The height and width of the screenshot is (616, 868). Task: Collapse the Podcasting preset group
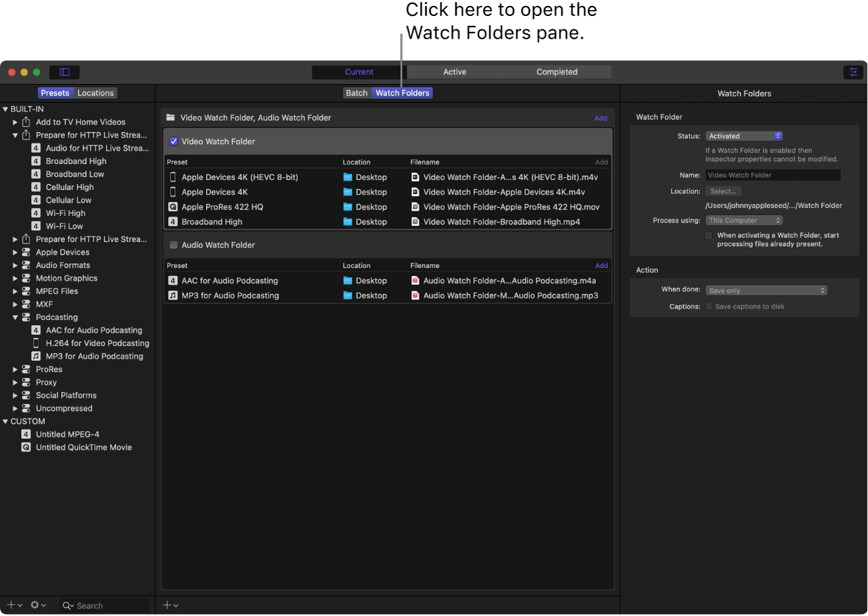[x=15, y=317]
